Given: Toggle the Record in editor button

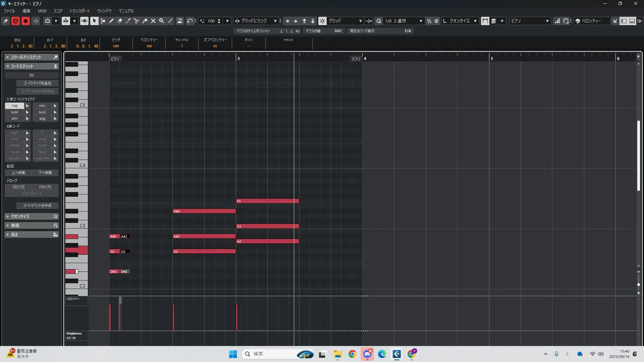Looking at the screenshot, I should (x=25, y=21).
